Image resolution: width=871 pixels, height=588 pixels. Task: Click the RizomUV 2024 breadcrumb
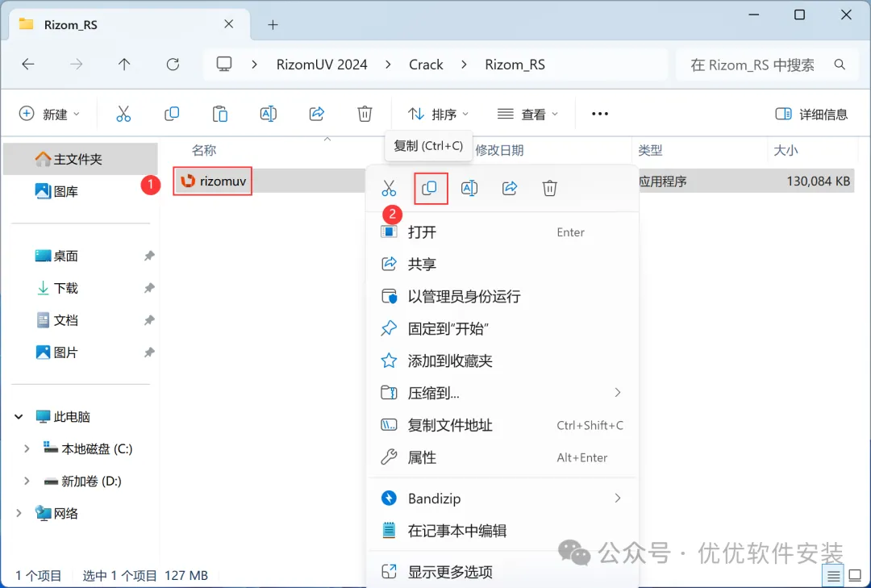[x=322, y=65]
